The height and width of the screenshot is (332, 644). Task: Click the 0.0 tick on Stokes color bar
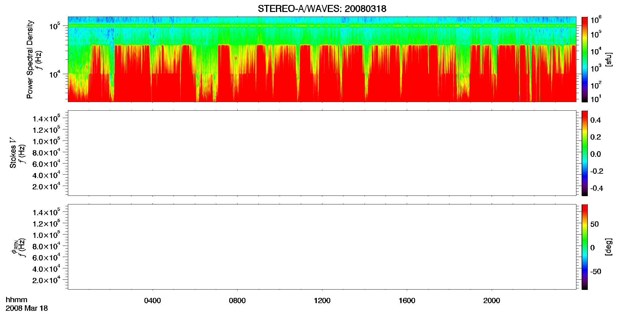tap(595, 154)
